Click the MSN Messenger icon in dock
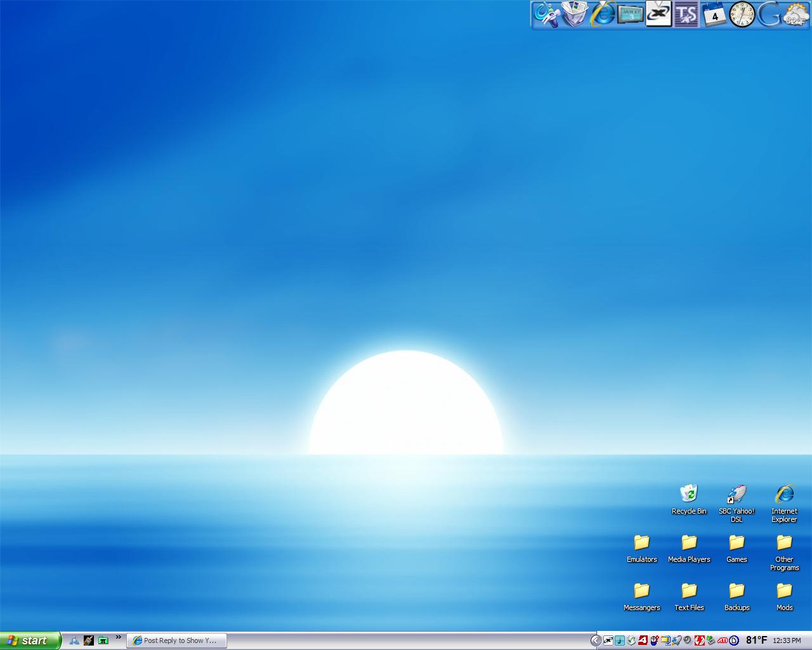Image resolution: width=812 pixels, height=650 pixels. (x=546, y=14)
